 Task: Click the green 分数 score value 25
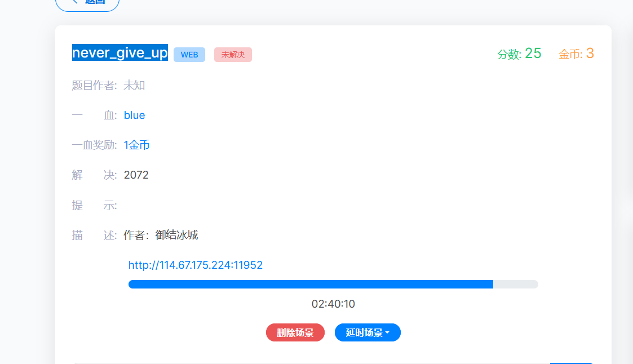coord(534,53)
